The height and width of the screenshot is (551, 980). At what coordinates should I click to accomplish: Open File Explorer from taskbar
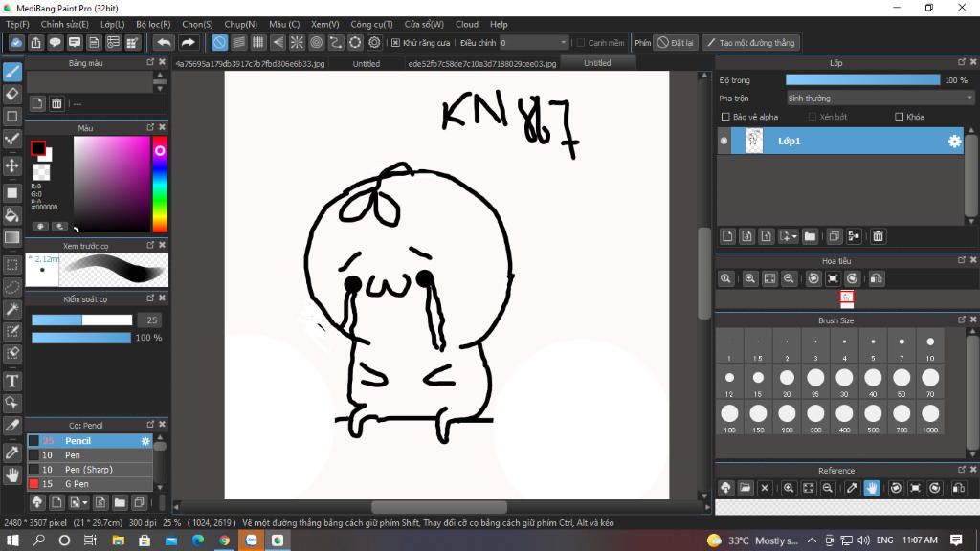click(118, 540)
